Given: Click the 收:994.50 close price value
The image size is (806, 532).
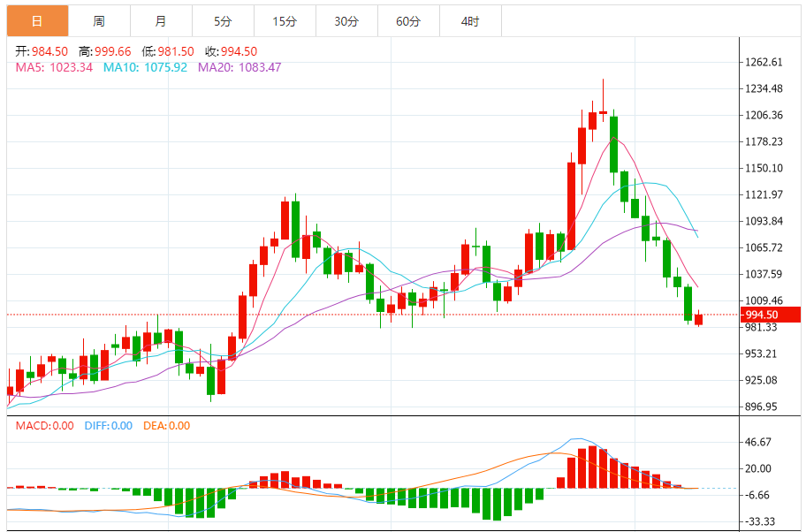Looking at the screenshot, I should [232, 51].
